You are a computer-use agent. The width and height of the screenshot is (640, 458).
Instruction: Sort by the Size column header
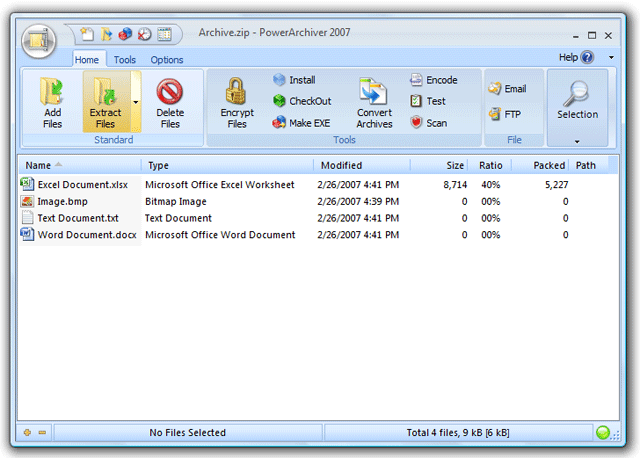pos(440,165)
